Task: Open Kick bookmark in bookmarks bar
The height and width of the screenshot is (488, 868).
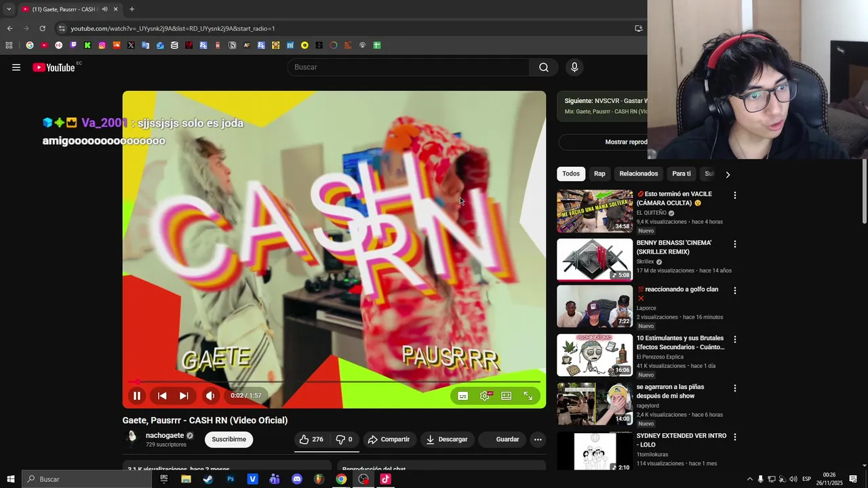Action: (87, 45)
